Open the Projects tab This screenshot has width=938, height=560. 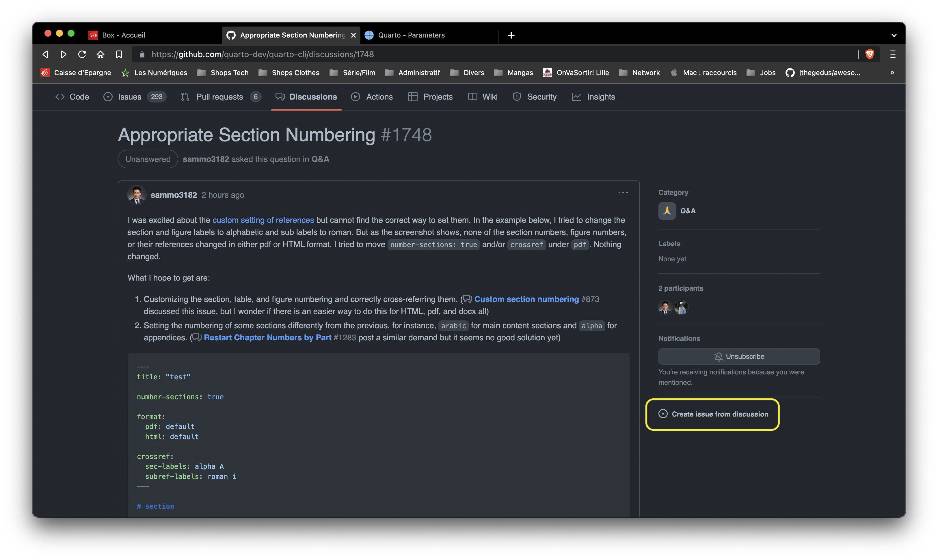[430, 97]
